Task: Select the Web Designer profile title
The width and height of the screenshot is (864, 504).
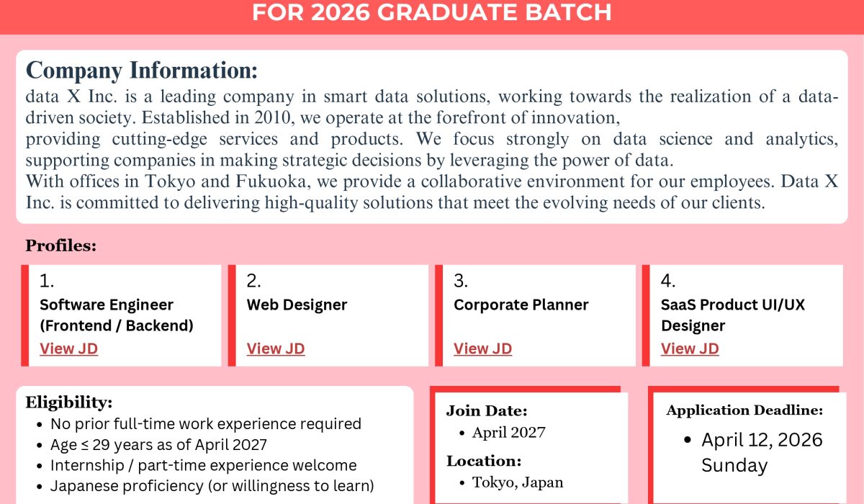Action: click(x=297, y=305)
